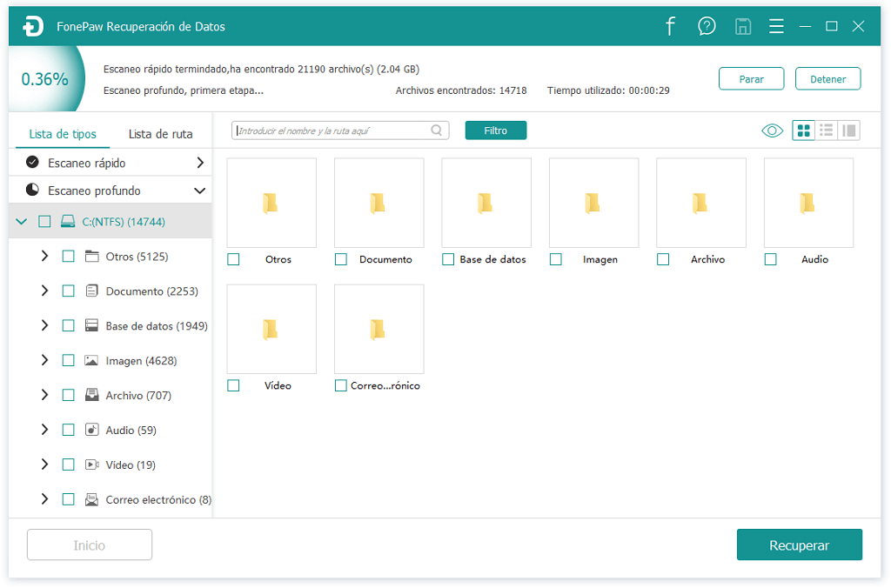The width and height of the screenshot is (891, 588).
Task: Click the Detener button
Action: click(828, 79)
